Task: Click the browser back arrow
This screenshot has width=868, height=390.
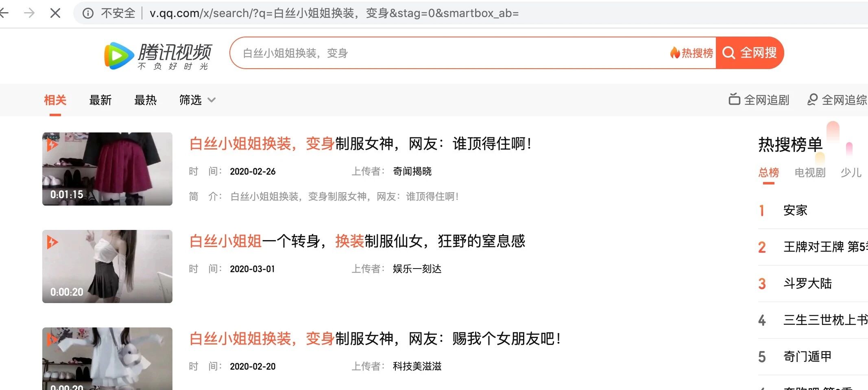Action: click(x=4, y=13)
